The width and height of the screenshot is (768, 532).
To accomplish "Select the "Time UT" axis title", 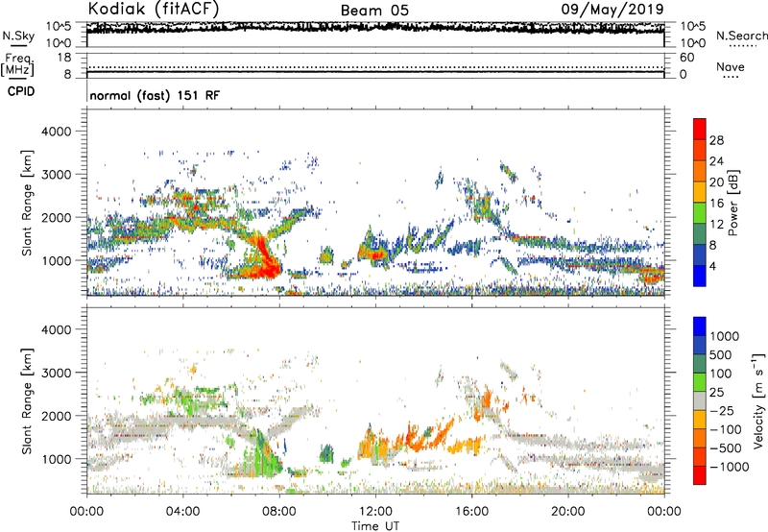I will coord(375,526).
